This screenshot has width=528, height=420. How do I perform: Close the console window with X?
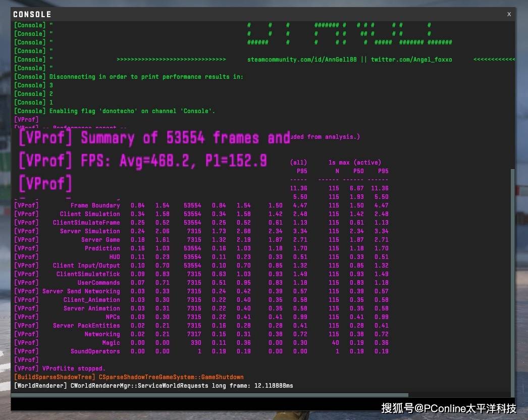click(509, 14)
